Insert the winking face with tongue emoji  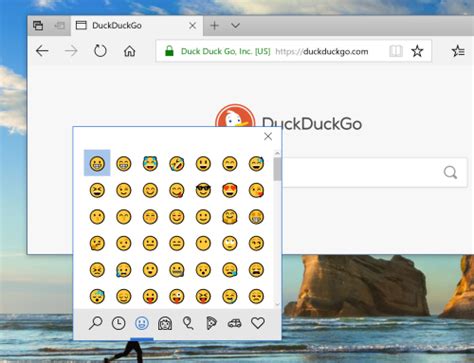177,296
